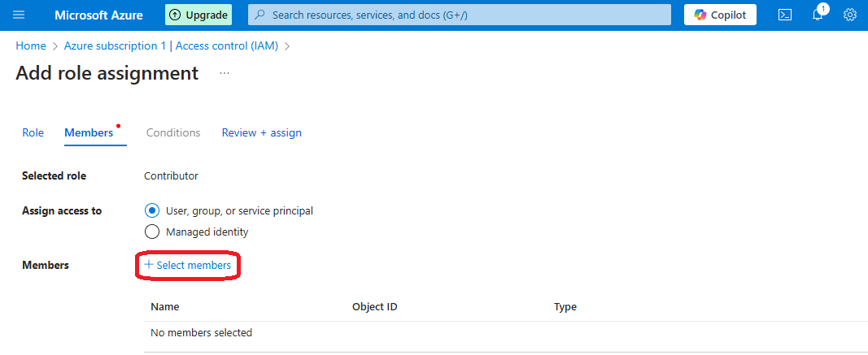Click the Home breadcrumb link

(31, 45)
